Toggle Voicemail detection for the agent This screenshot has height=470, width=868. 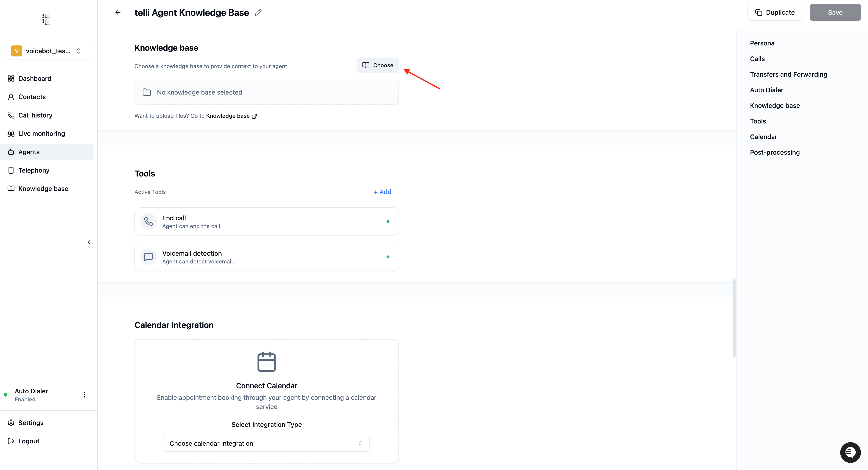pyautogui.click(x=388, y=256)
